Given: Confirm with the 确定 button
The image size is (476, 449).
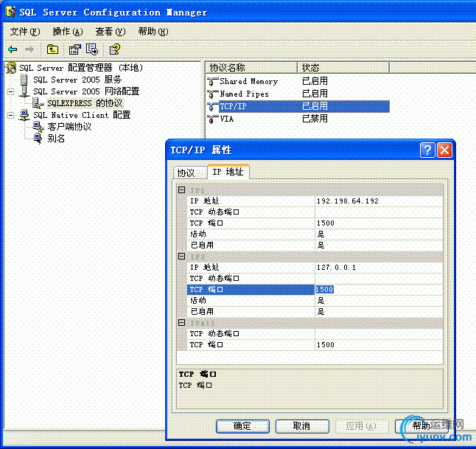Looking at the screenshot, I should pyautogui.click(x=242, y=426).
